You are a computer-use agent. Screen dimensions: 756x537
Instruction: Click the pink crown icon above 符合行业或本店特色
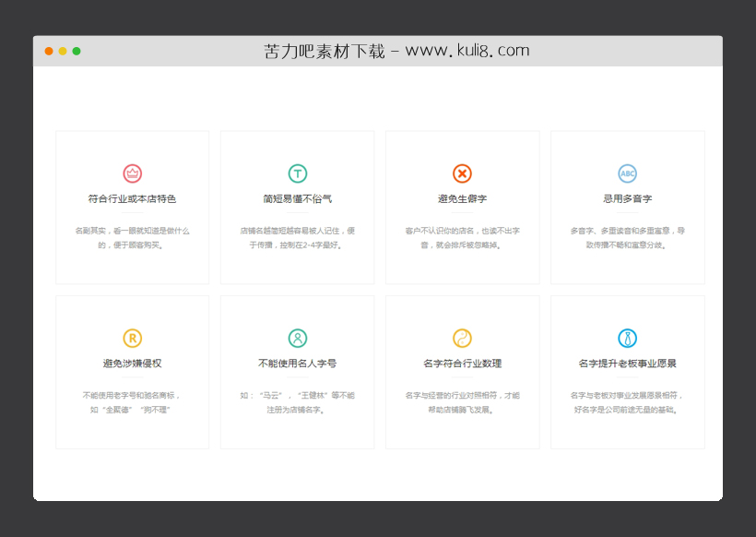pos(131,173)
